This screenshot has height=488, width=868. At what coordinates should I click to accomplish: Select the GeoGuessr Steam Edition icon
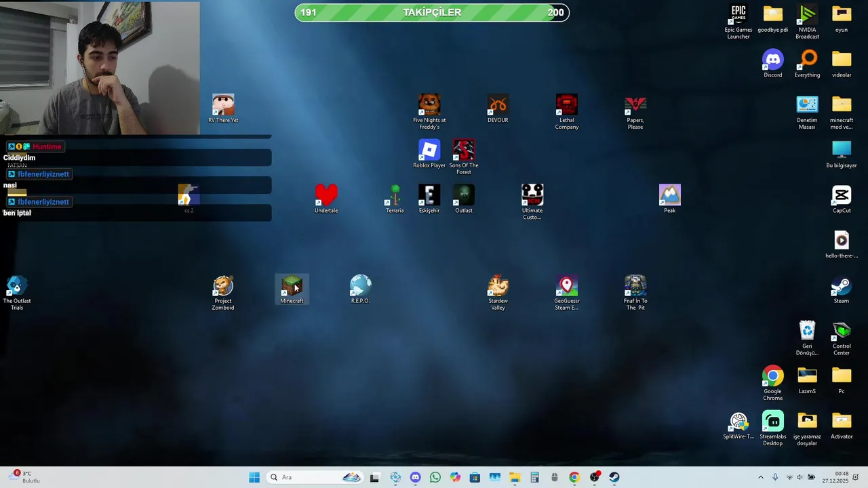point(567,293)
